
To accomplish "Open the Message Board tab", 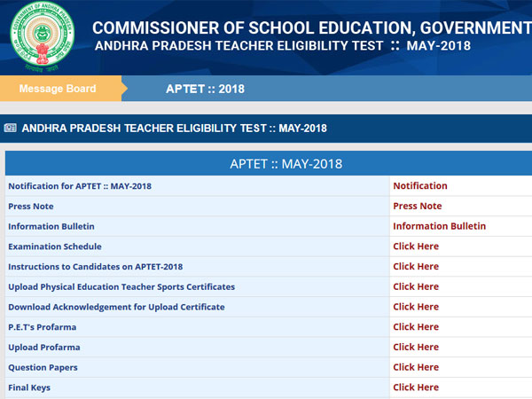I will [58, 89].
